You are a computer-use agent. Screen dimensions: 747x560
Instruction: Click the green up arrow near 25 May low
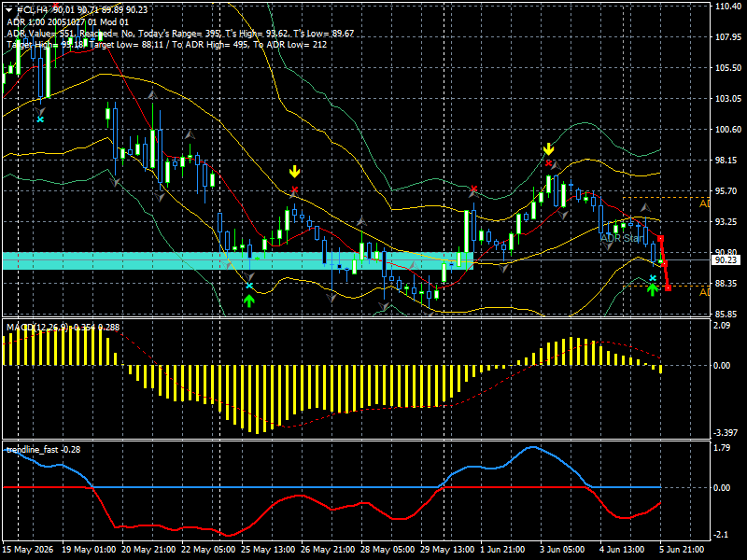tap(248, 301)
